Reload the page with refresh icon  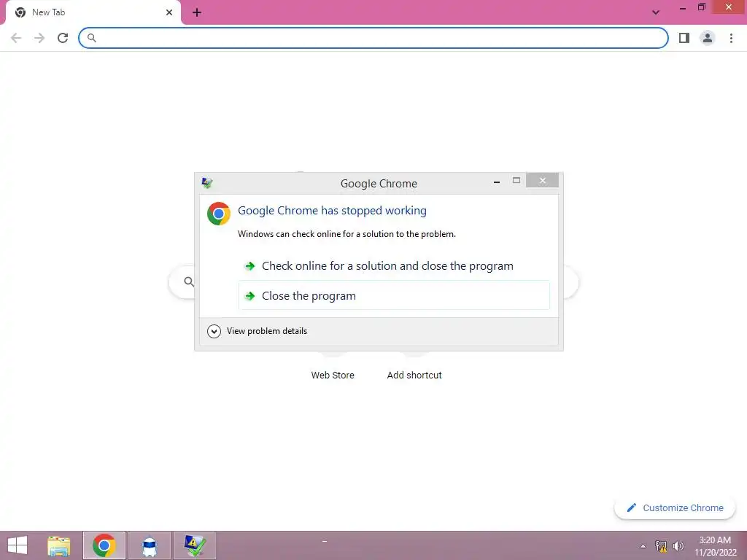(x=63, y=38)
